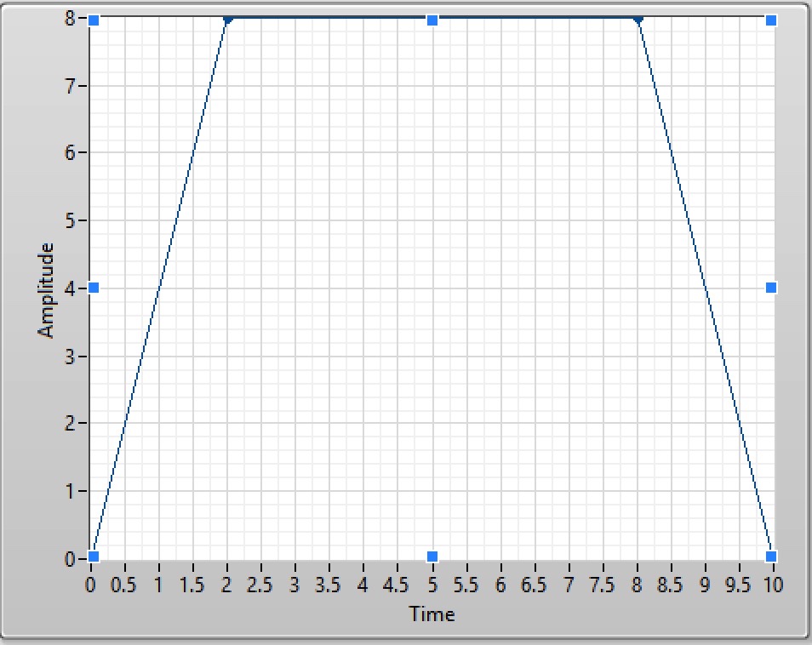Click the plot data point at time 8

coord(638,20)
